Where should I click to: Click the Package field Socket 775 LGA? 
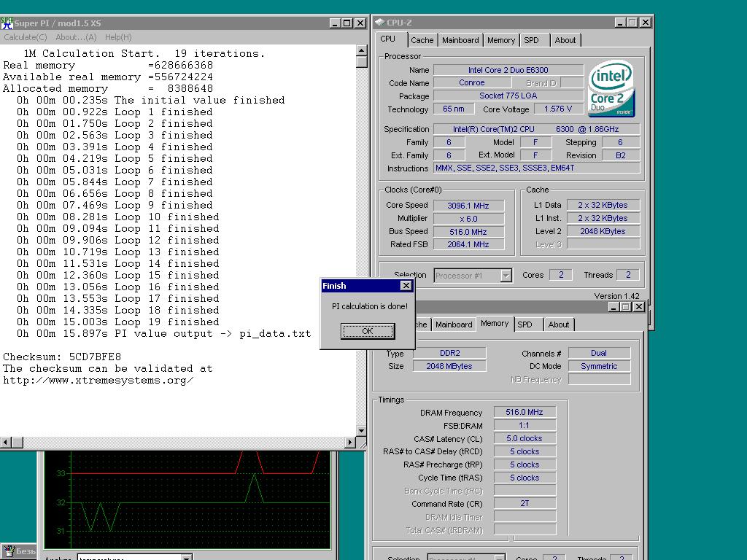(x=508, y=96)
